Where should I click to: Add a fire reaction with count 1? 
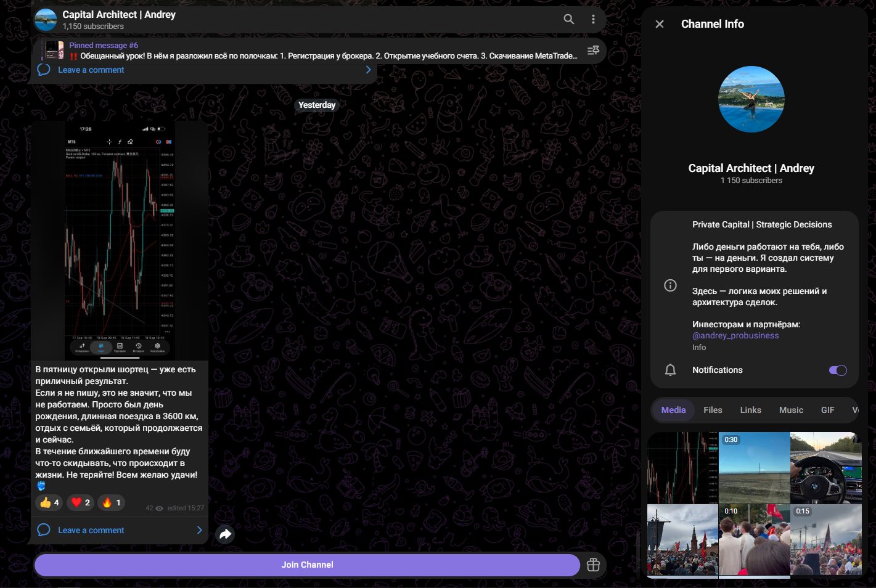click(111, 502)
